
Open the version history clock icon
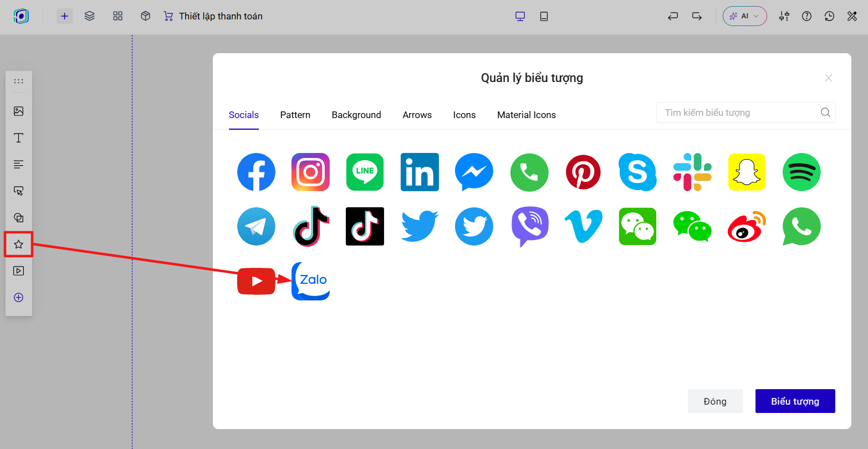(830, 16)
